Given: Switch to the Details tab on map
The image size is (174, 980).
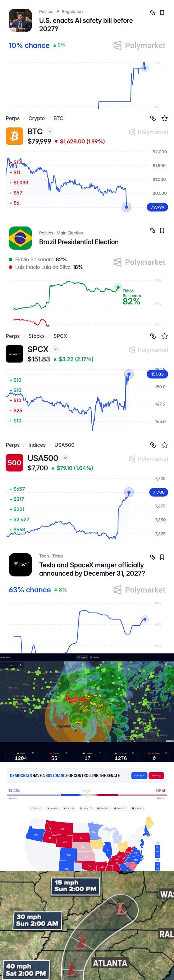Looking at the screenshot, I should point(95,657).
